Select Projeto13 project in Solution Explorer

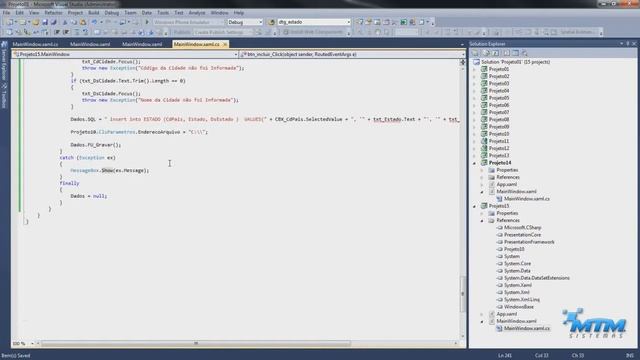(499, 156)
